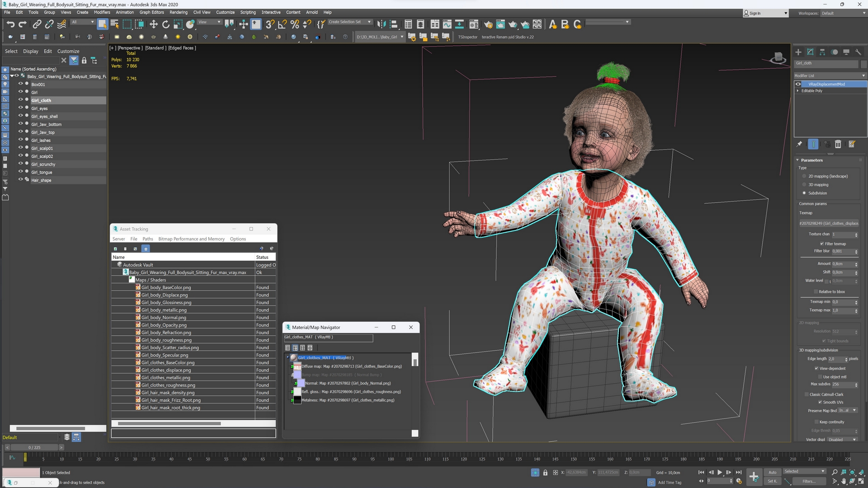Image resolution: width=868 pixels, height=488 pixels.
Task: Toggle the View-dependent checkbox
Action: [x=816, y=369]
